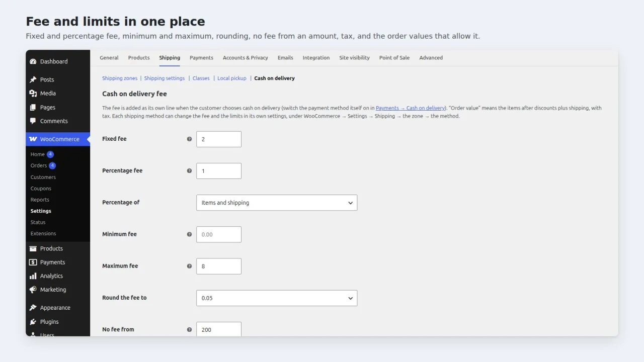Open the Payments settings tab

[x=201, y=58]
